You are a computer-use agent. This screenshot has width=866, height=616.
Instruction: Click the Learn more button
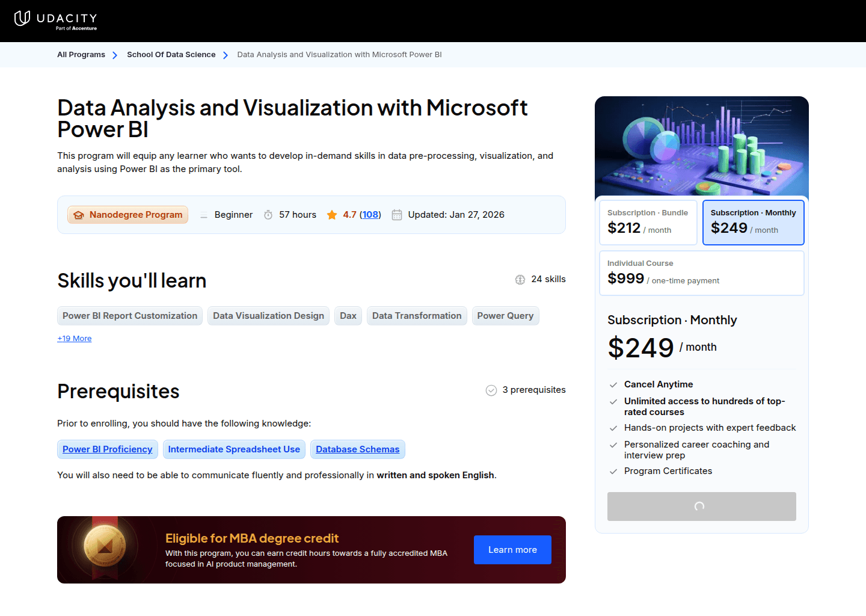[512, 549]
